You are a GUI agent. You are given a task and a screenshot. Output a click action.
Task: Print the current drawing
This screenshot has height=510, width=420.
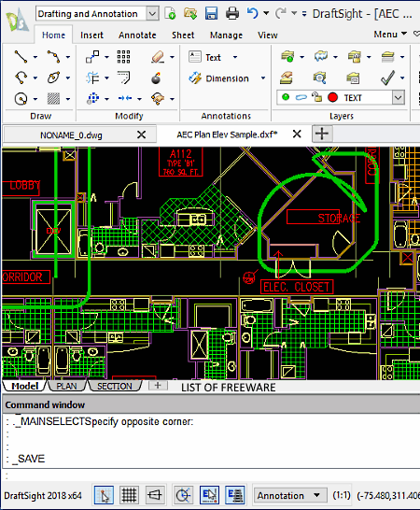pyautogui.click(x=232, y=13)
